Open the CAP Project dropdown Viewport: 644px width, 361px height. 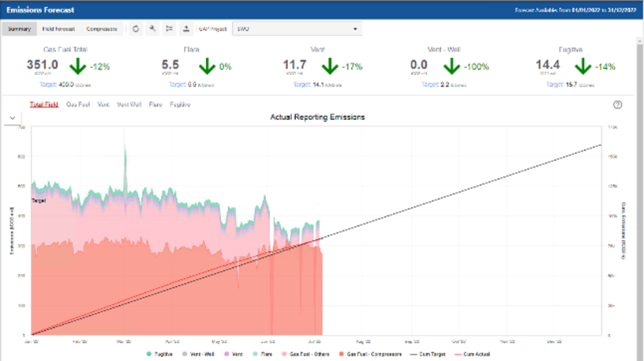297,29
